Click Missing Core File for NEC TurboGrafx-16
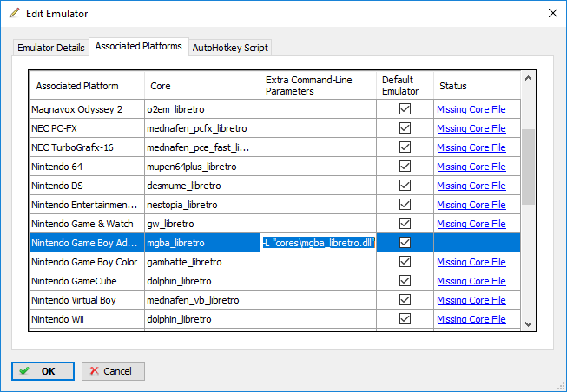 click(471, 147)
